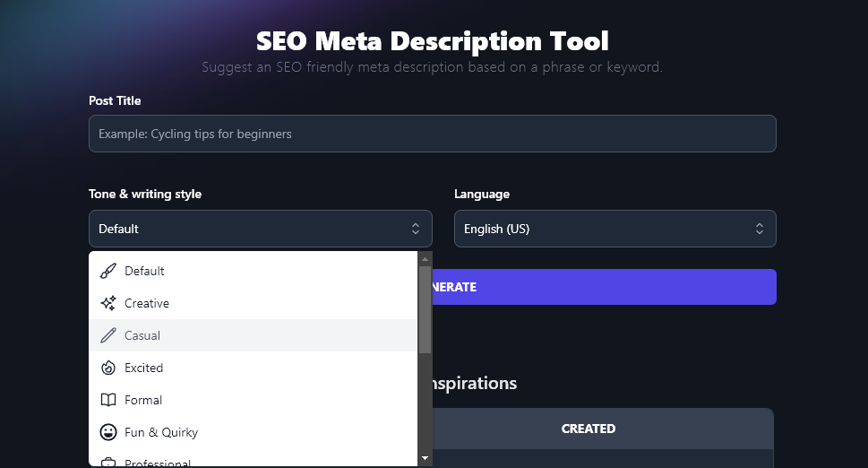Click the briefcase icon beside Professional
868x468 pixels.
coord(107,462)
